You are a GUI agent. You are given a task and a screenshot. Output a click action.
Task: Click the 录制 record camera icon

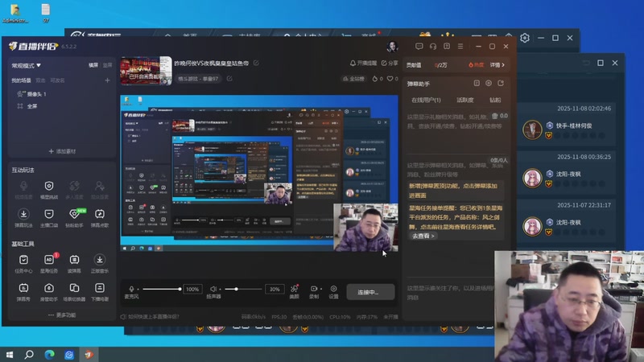[x=313, y=289]
